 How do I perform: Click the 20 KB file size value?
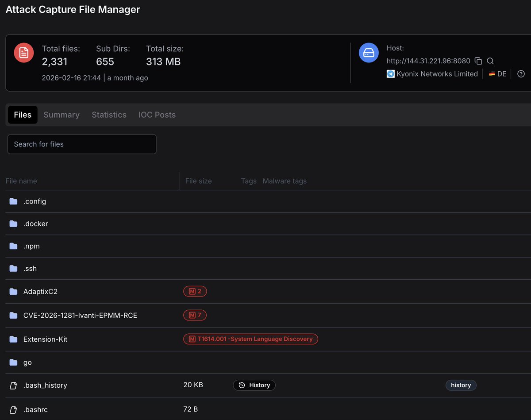[193, 385]
